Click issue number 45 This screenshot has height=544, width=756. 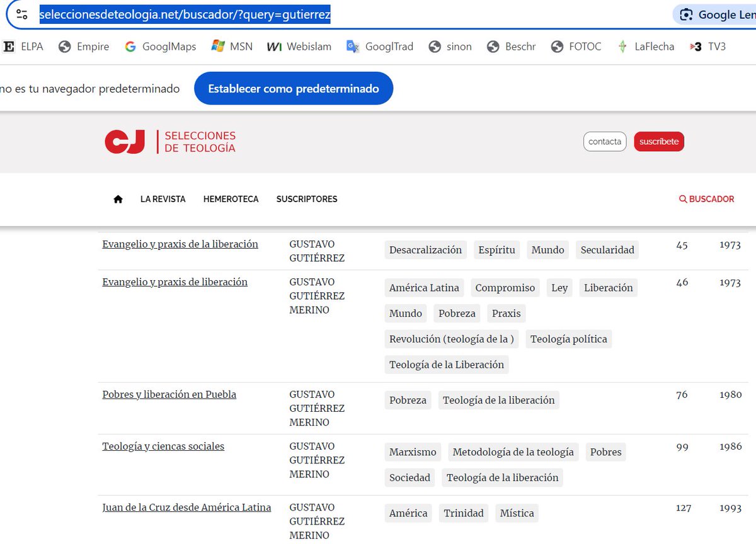(x=682, y=245)
